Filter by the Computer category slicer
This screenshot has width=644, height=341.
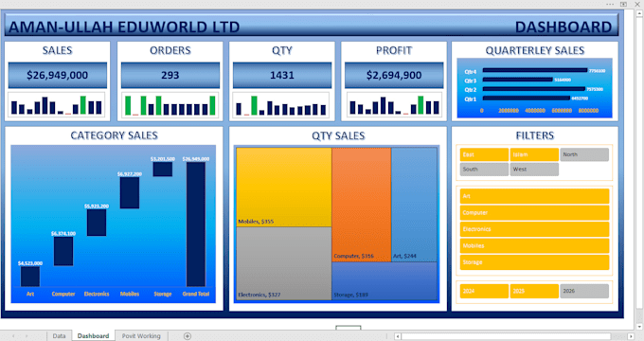pyautogui.click(x=534, y=213)
